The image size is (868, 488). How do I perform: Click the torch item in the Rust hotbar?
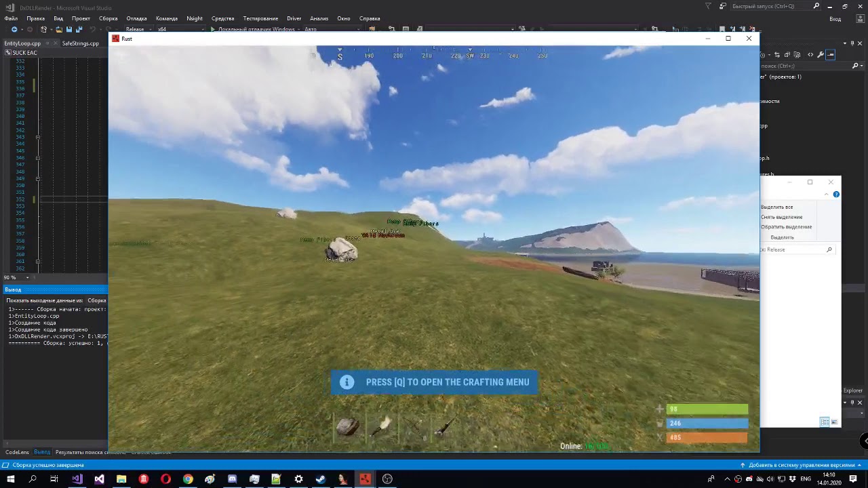point(382,426)
